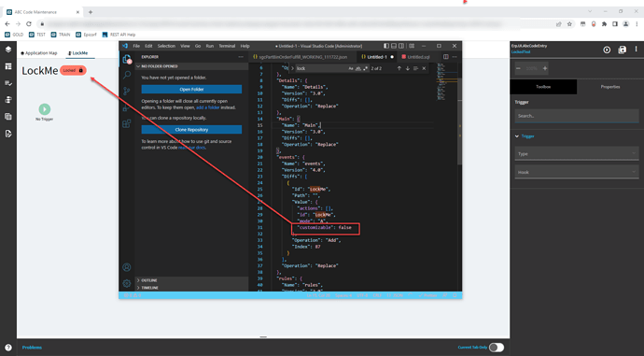644x356 pixels.
Task: Open the Hook dropdown in Trigger panel
Action: coord(577,172)
